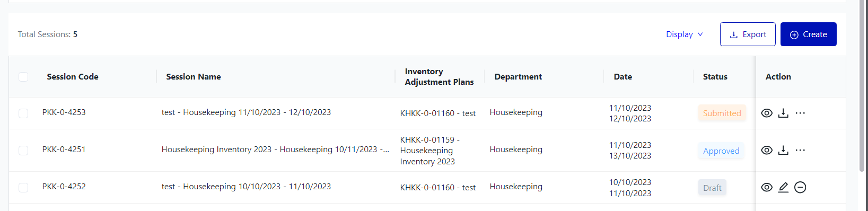
Task: Click the vertical scrollbar thumb
Action: 862,85
